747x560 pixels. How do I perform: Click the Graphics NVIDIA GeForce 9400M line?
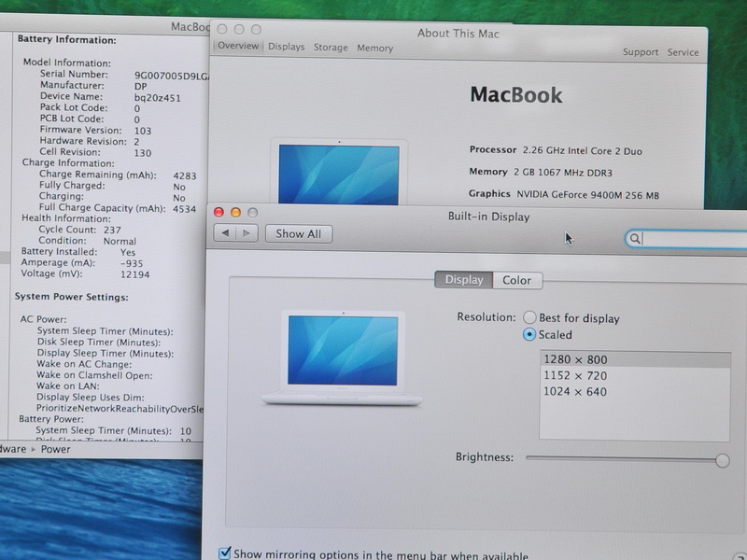(x=564, y=194)
